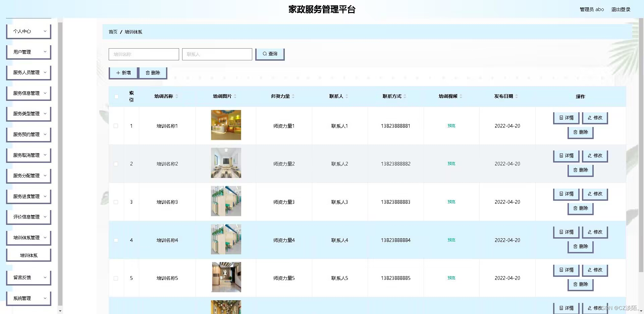
Task: Click 修改 for row 培训名称1
Action: (x=595, y=118)
